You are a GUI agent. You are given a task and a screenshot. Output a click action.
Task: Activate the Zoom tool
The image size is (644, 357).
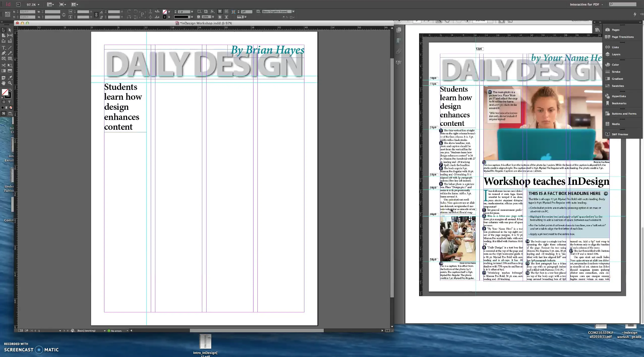[x=9, y=83]
